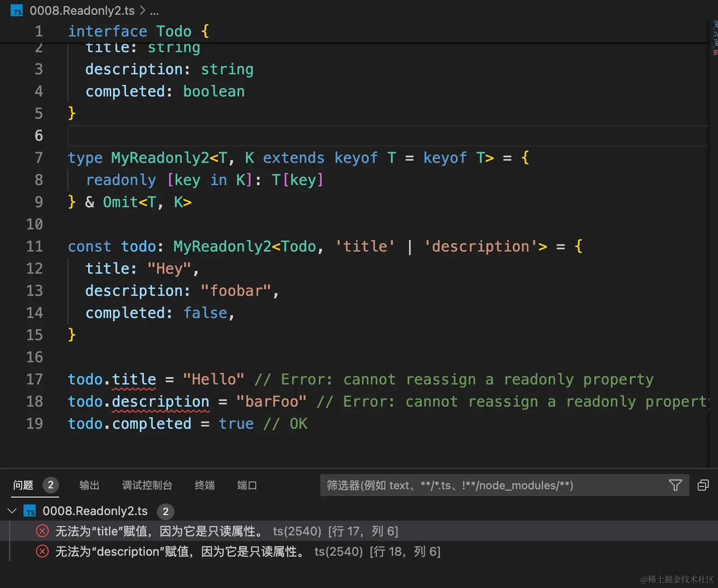Select the 无法为"description"赋值 error row
The height and width of the screenshot is (588, 718).
[x=359, y=552]
